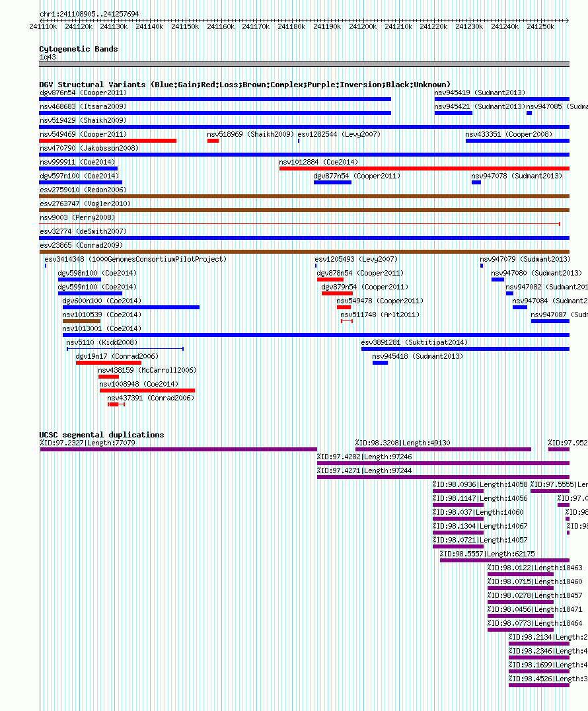Click esv1282544 (Levy2007) label

tap(339, 134)
